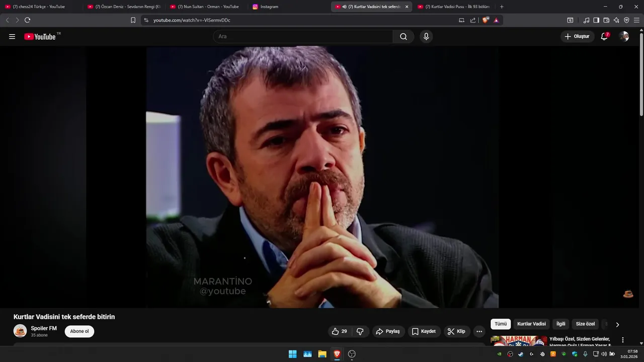Open Steam icon in system tray
This screenshot has height=362, width=644.
521,354
